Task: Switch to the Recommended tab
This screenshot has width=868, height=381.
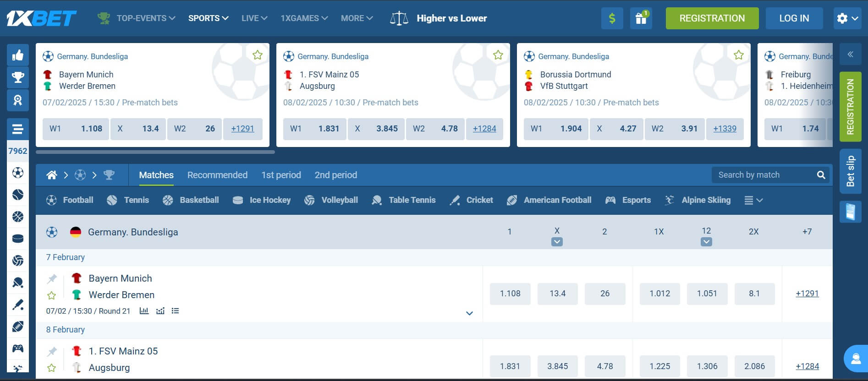Action: coord(217,175)
